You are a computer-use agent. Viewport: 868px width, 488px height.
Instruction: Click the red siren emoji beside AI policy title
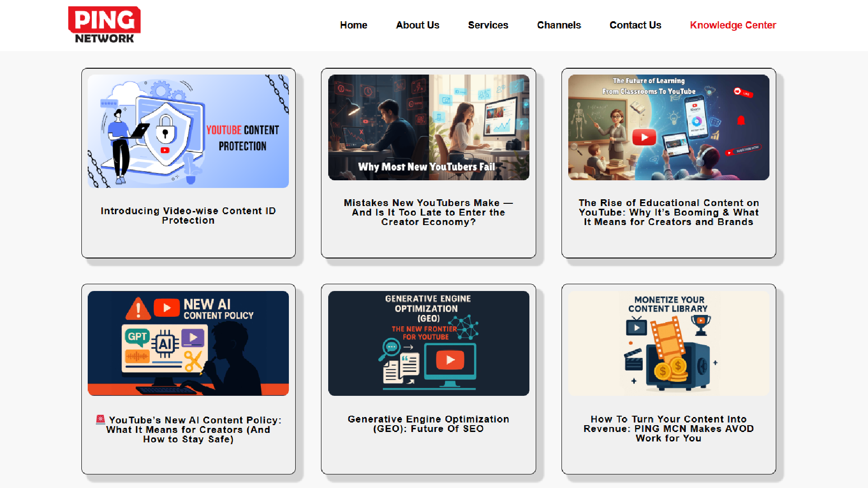[100, 420]
